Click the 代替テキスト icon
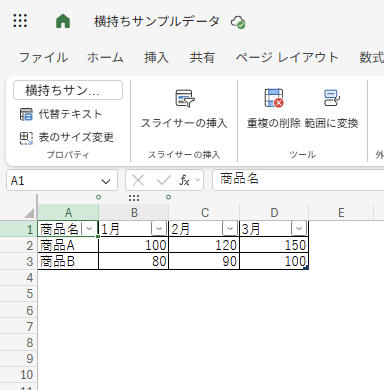Viewport: 384px width, 390px height. (26, 114)
